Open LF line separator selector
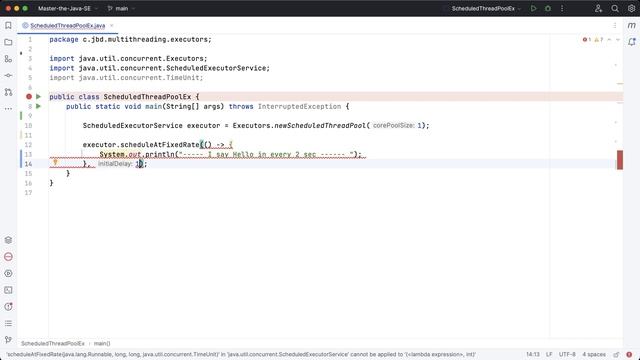640x360 pixels. click(549, 354)
